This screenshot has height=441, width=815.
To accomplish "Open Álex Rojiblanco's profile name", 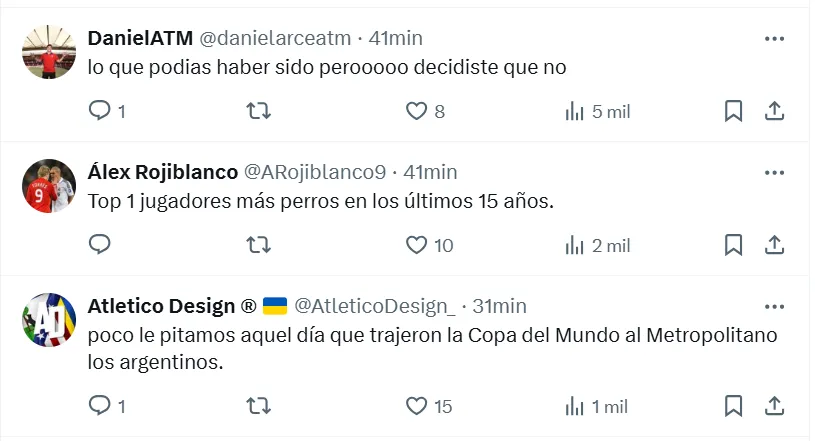I will point(163,171).
